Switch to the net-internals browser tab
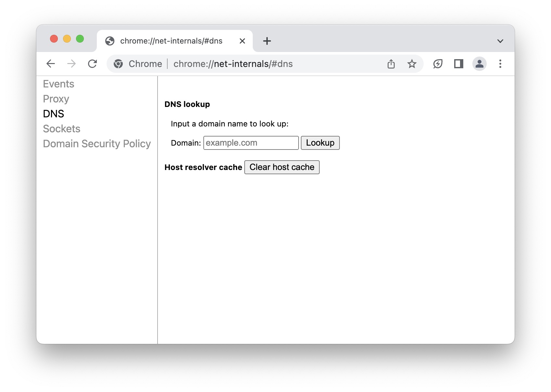Image resolution: width=551 pixels, height=392 pixels. click(171, 41)
